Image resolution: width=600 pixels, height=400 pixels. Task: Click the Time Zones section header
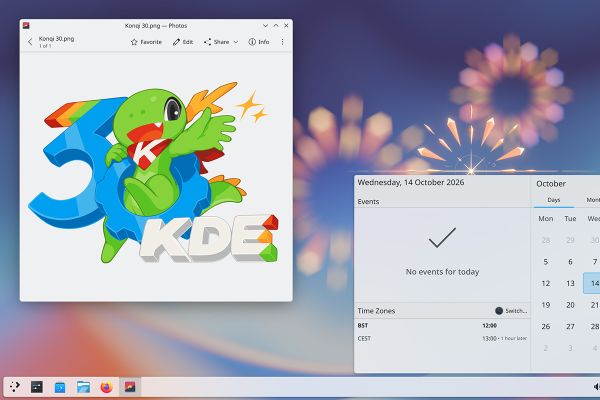click(x=376, y=311)
